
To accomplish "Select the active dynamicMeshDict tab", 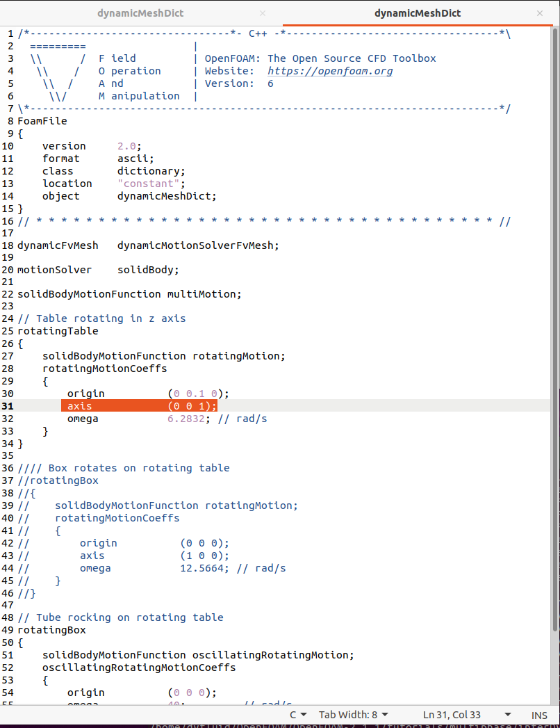I will click(417, 13).
